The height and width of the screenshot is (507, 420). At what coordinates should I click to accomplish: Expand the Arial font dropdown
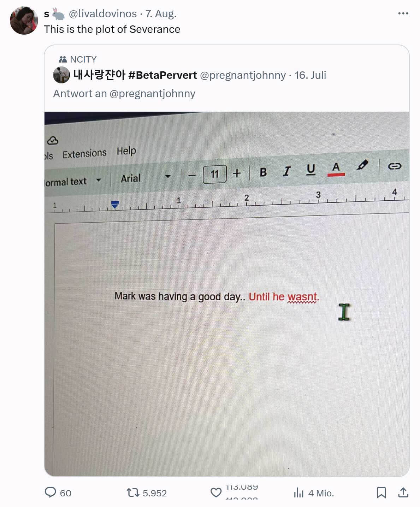(146, 177)
